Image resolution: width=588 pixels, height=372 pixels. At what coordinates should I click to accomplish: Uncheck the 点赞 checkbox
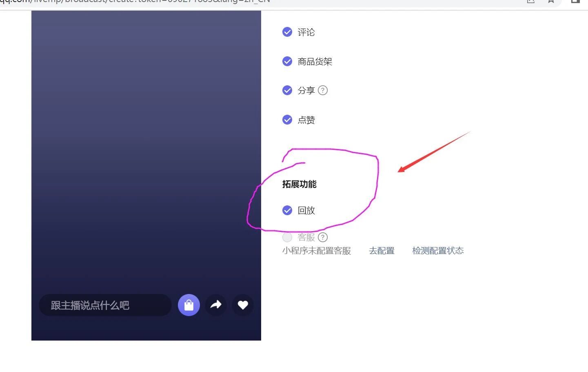pyautogui.click(x=287, y=120)
